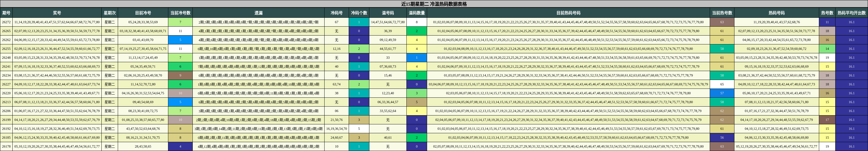Click warm numbers 06,33,36,44,57

(x=388, y=102)
